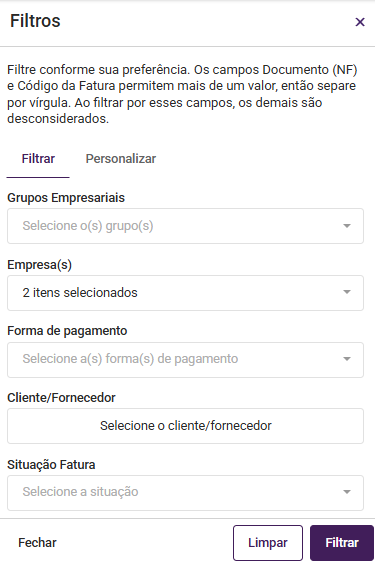Open the Grupos Empresariais dropdown field
The width and height of the screenshot is (375, 567).
pyautogui.click(x=185, y=226)
